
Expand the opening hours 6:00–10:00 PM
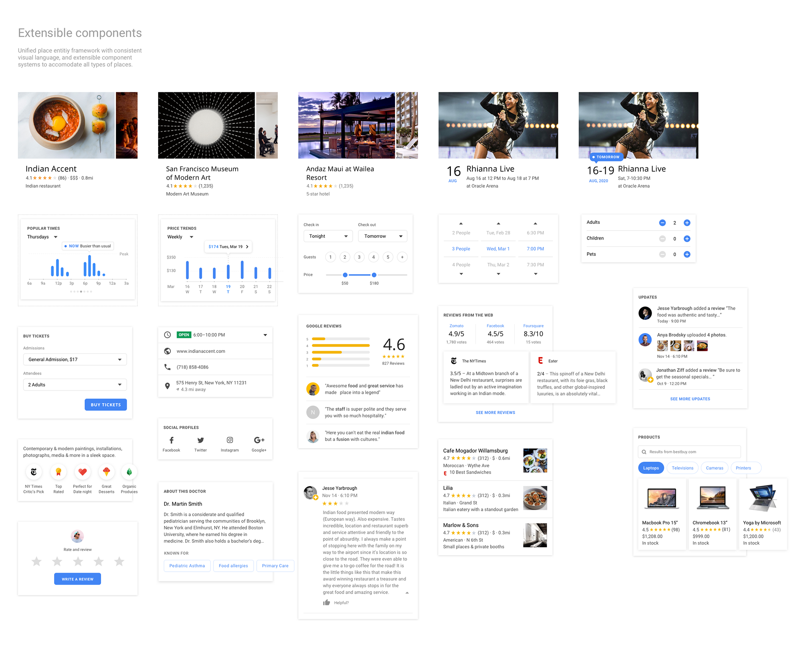coord(265,335)
